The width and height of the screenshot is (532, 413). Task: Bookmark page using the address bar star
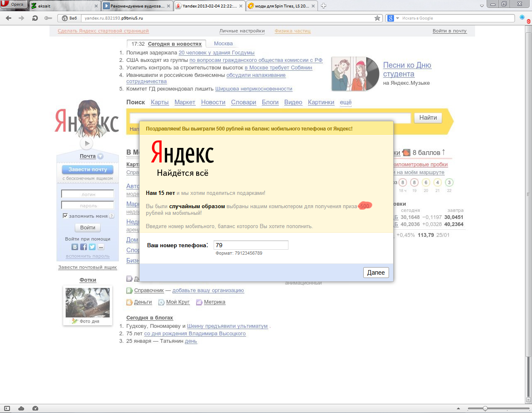point(377,18)
